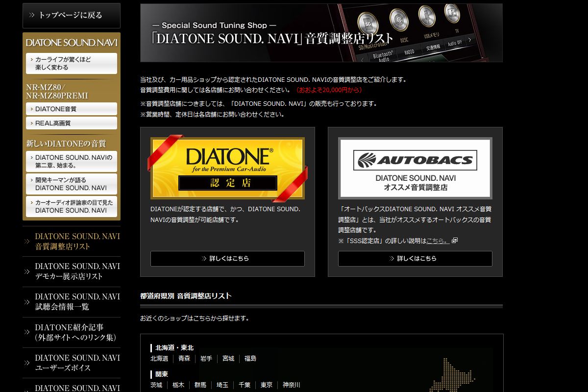The width and height of the screenshot is (588, 392).
Task: Choose 岩手 prefecture
Action: tap(206, 359)
